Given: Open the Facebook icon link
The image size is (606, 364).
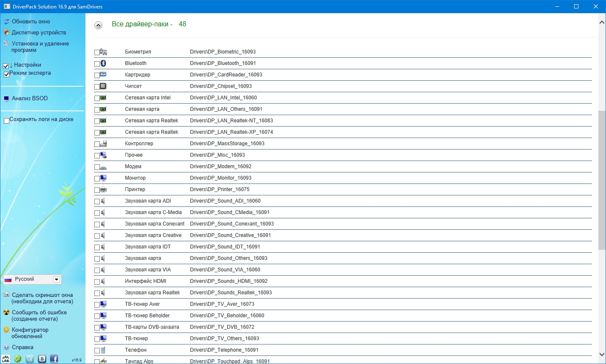Looking at the screenshot, I should [x=54, y=359].
